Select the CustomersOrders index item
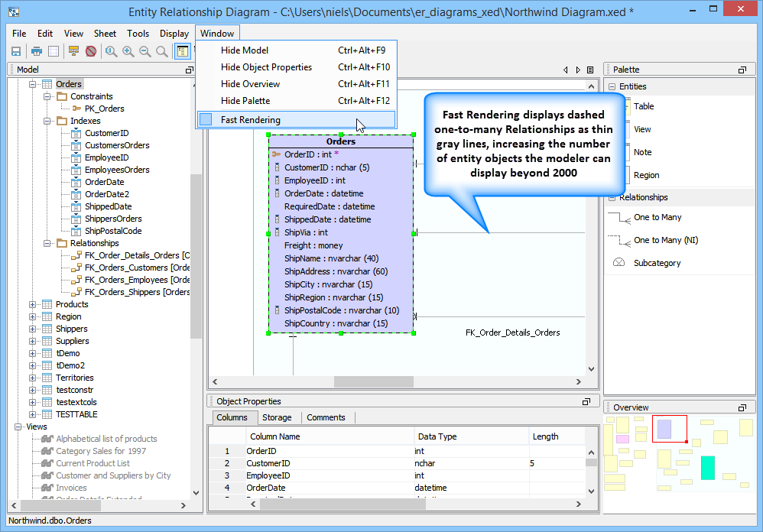 coord(117,145)
